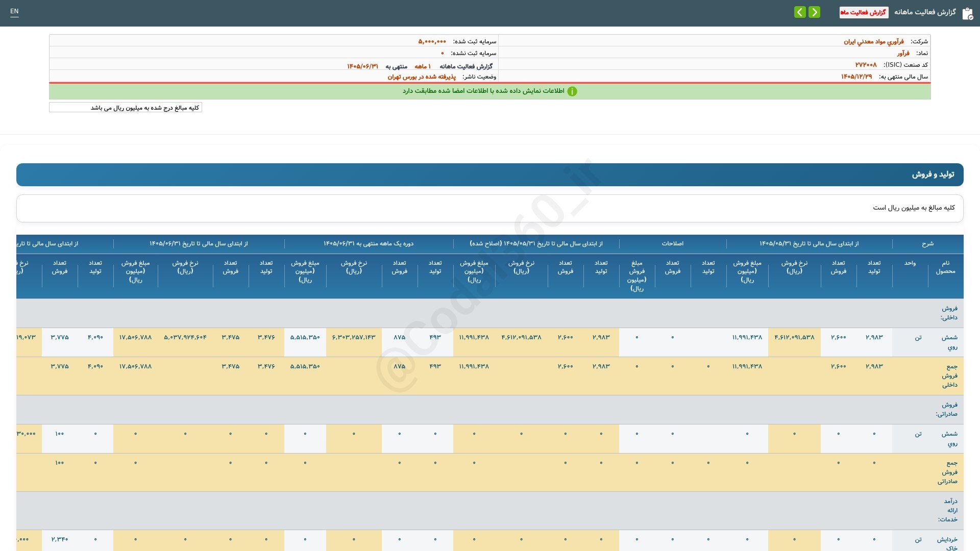Click the تولید و فروش section header
The height and width of the screenshot is (551, 980).
[x=490, y=174]
